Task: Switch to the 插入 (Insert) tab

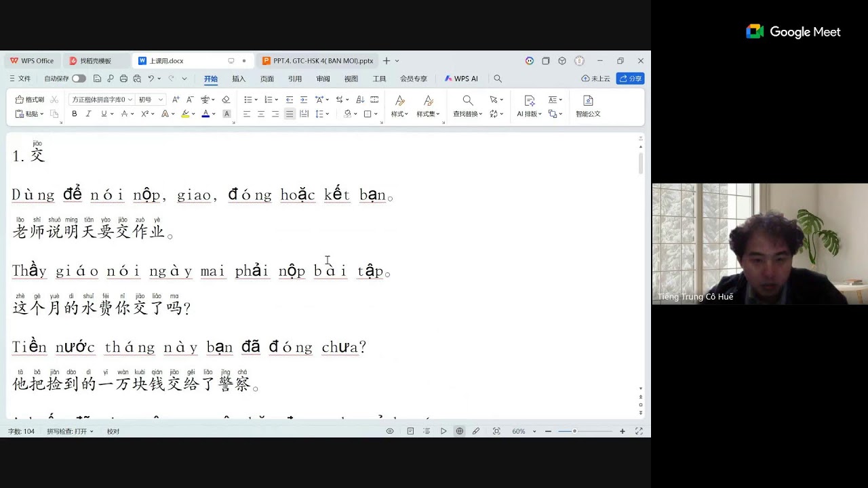Action: (239, 79)
